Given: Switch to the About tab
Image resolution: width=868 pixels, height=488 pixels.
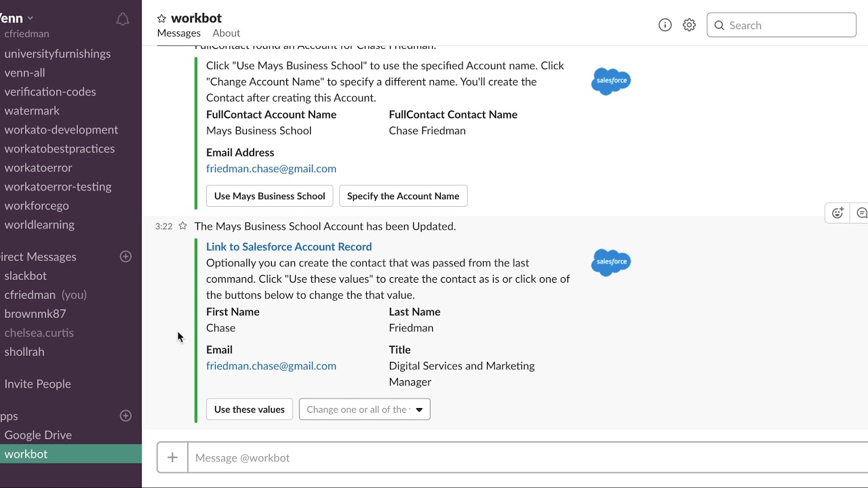Looking at the screenshot, I should click(x=226, y=33).
